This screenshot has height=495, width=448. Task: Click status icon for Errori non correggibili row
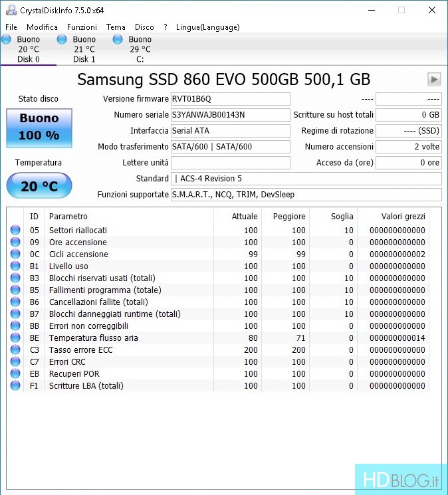(x=15, y=326)
